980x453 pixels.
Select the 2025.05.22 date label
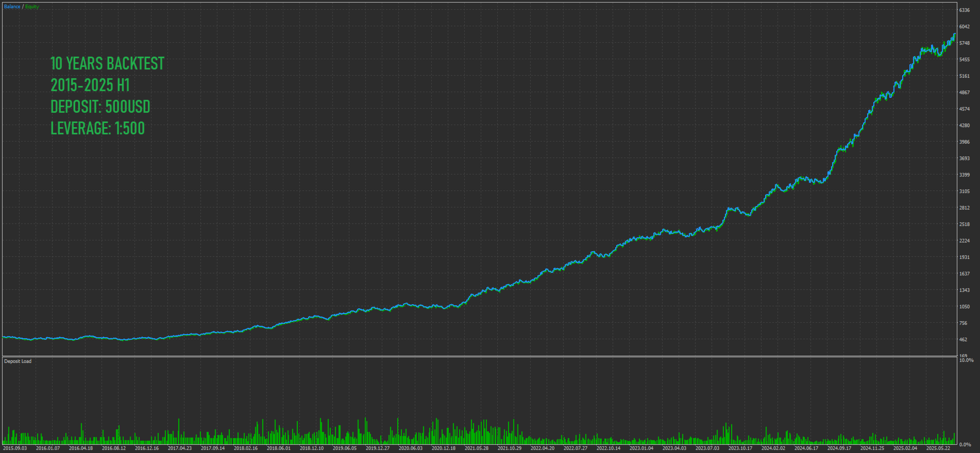[938, 448]
